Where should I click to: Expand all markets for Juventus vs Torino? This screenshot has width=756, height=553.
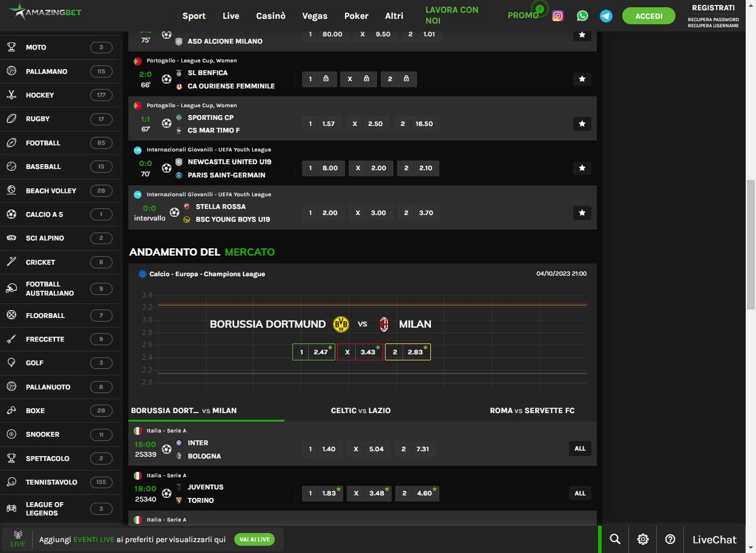(580, 493)
